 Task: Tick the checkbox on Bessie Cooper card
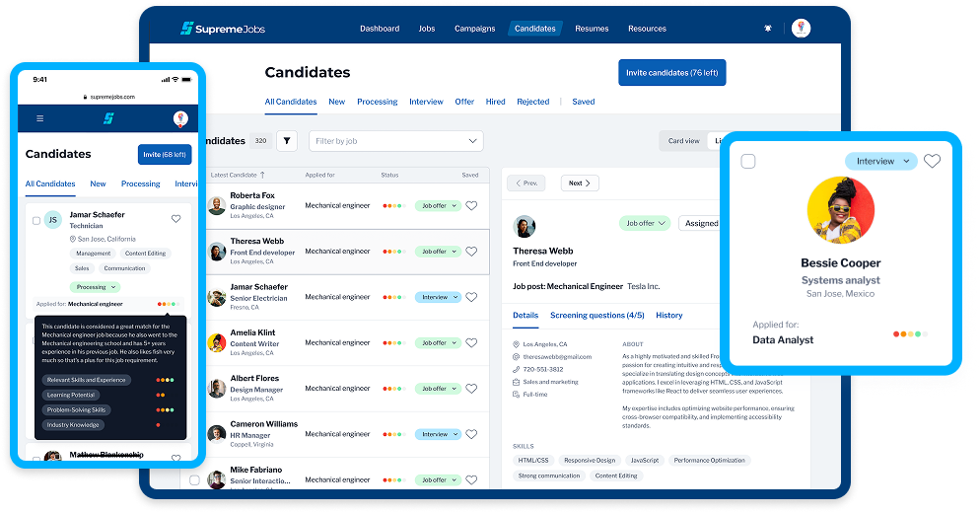tap(748, 161)
